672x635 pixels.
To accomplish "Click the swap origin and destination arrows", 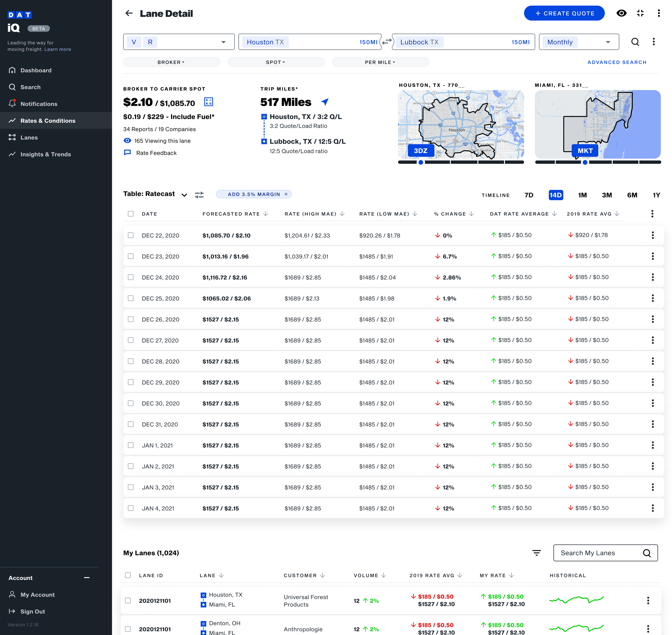I will click(x=387, y=42).
